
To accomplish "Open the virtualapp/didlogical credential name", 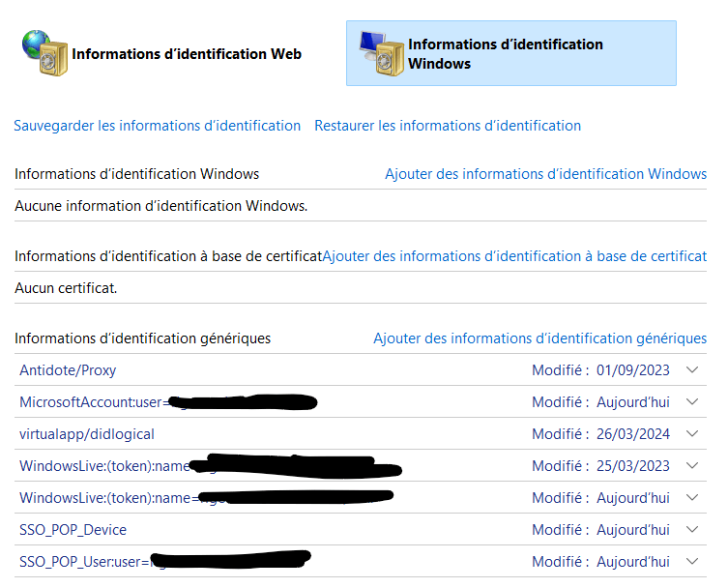I will 87,434.
